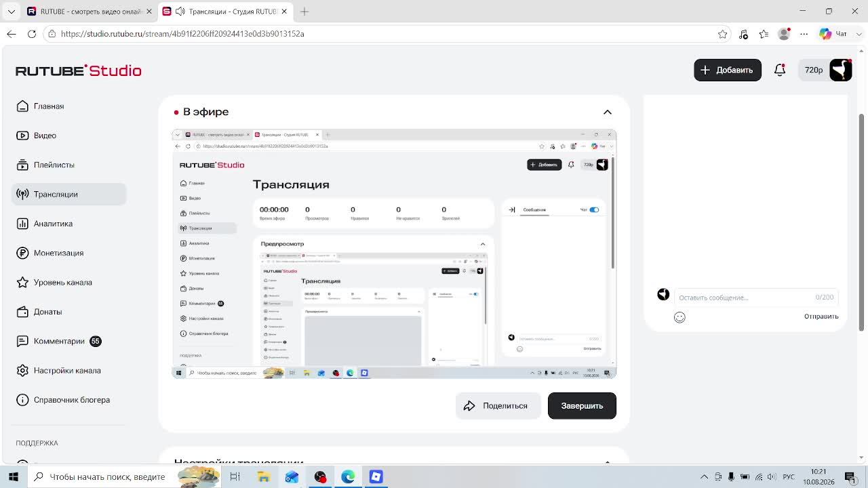The height and width of the screenshot is (488, 868).
Task: Open volume control in system tray
Action: click(771, 476)
